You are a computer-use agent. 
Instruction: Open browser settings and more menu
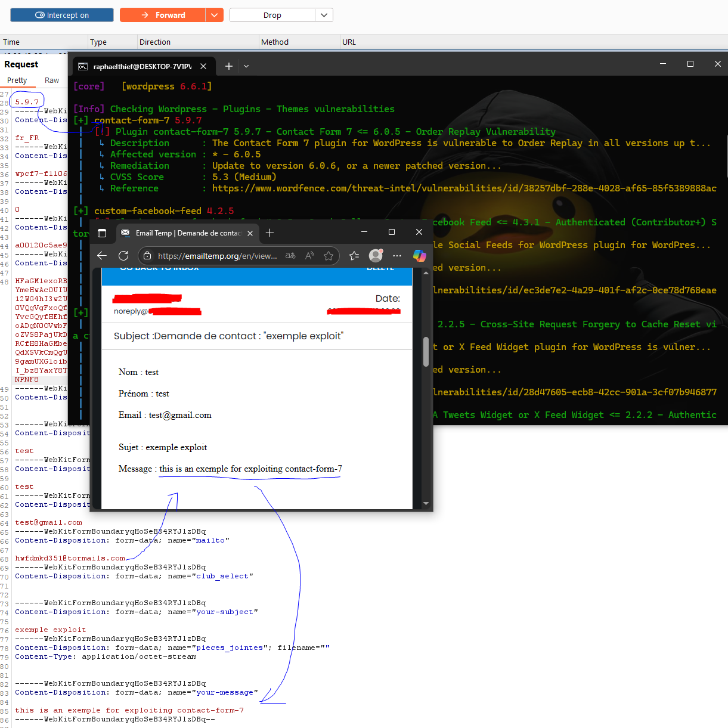pyautogui.click(x=397, y=256)
